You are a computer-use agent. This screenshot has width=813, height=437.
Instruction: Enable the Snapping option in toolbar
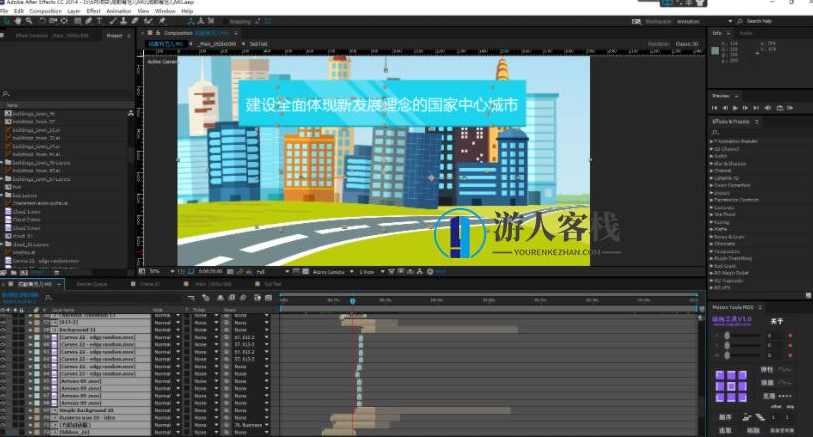click(239, 21)
